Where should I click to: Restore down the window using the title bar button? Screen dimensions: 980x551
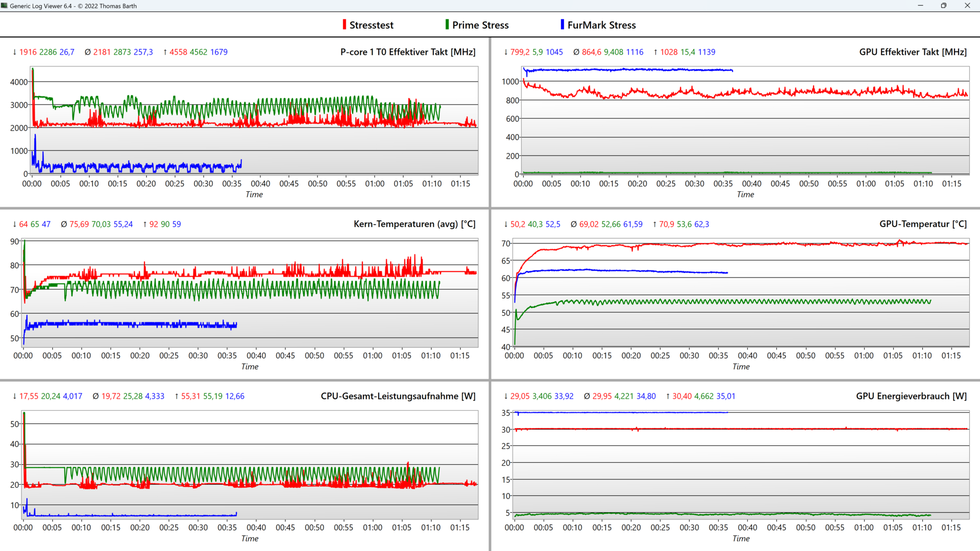pos(943,6)
